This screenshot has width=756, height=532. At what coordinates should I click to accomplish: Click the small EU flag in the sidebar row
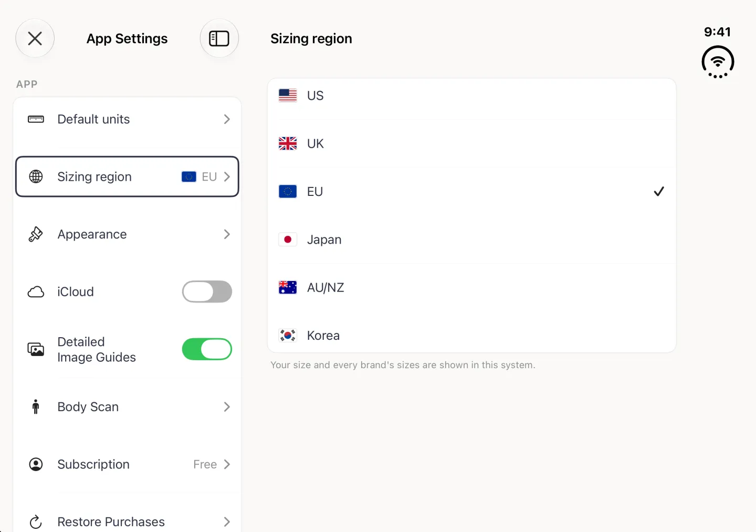[189, 177]
